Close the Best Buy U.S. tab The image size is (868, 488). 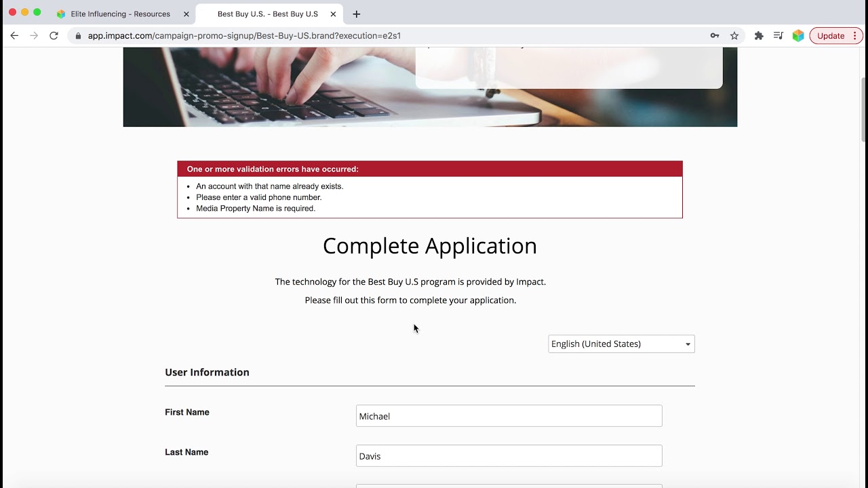pos(333,14)
